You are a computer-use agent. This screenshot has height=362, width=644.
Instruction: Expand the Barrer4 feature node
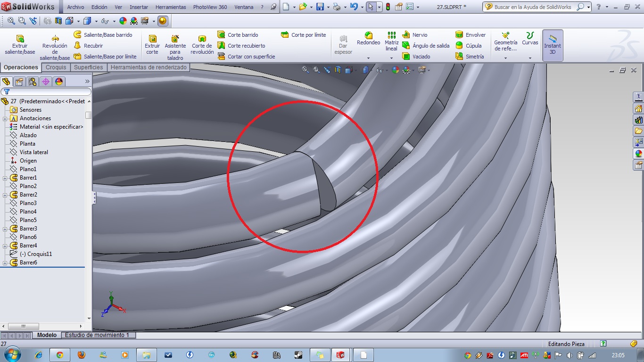5,246
